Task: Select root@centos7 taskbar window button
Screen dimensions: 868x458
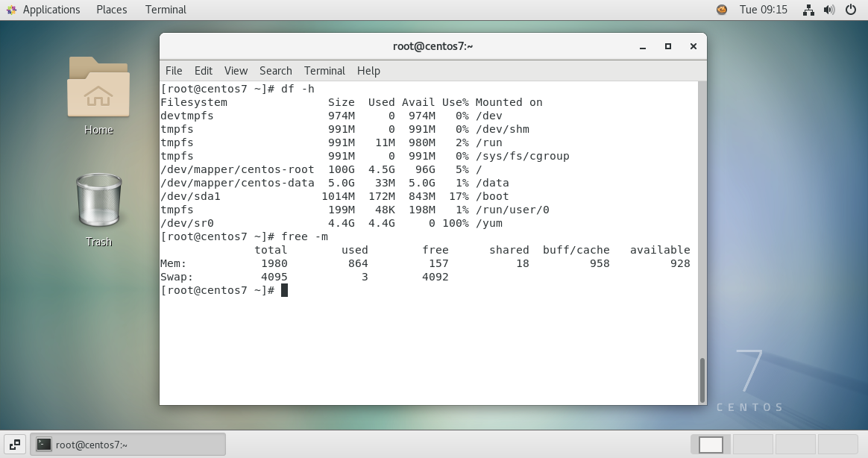Action: pyautogui.click(x=128, y=444)
